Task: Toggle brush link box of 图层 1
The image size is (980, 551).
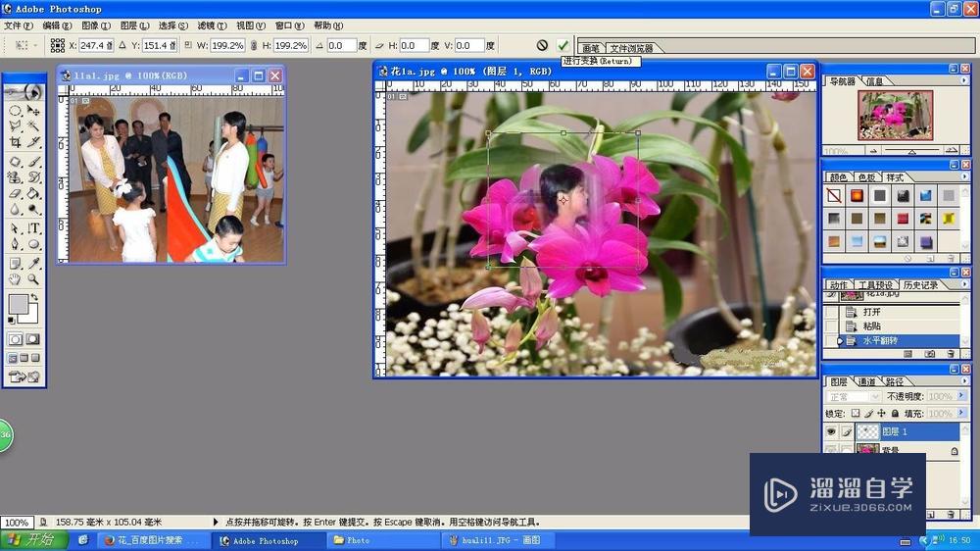Action: tap(847, 431)
